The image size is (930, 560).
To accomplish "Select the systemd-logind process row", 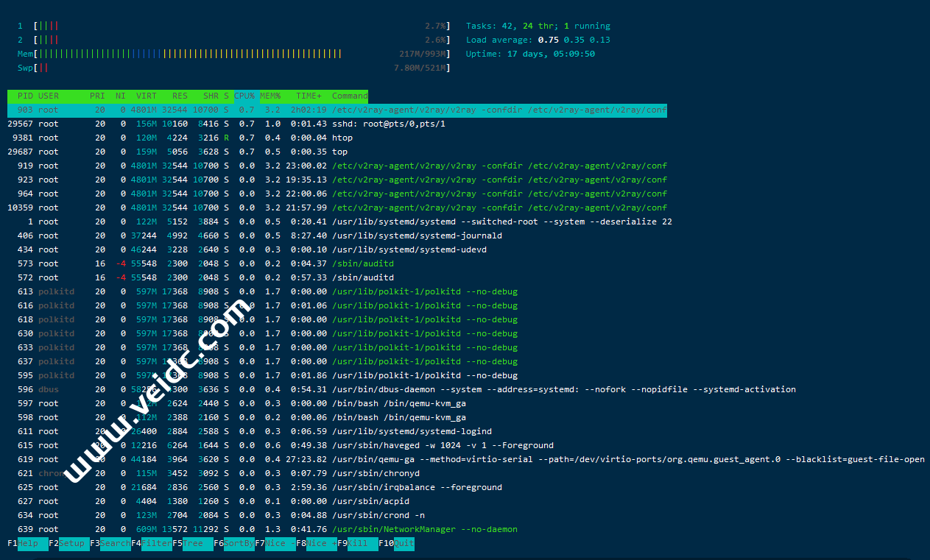I will (250, 431).
